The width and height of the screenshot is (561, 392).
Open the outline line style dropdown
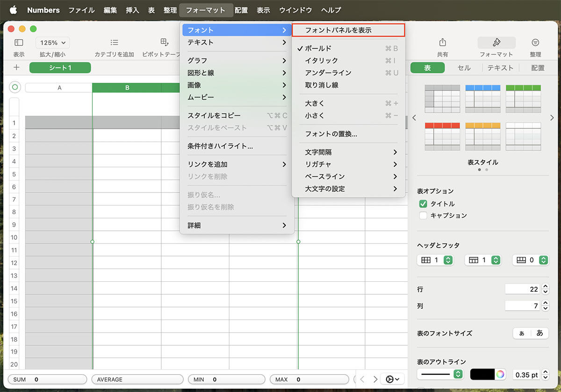coord(440,374)
